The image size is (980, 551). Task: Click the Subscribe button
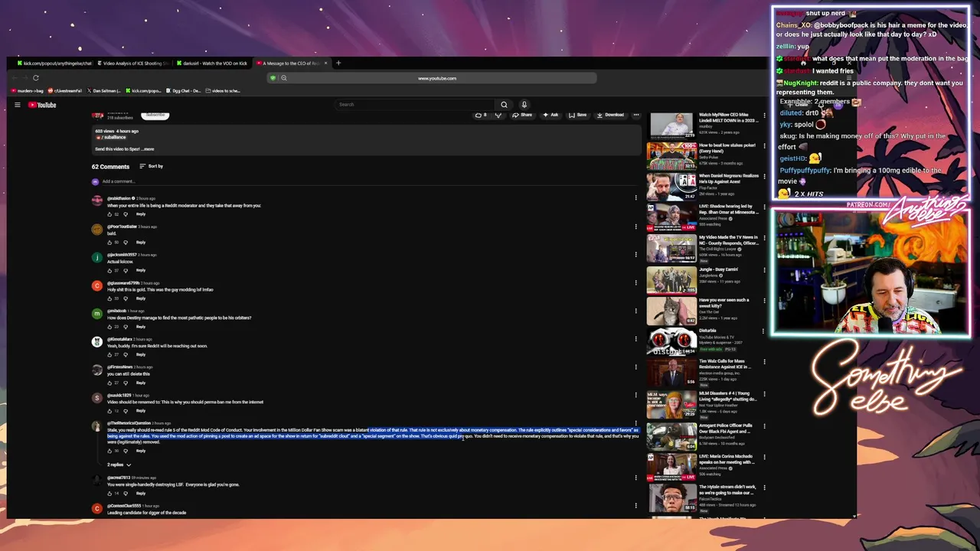155,115
